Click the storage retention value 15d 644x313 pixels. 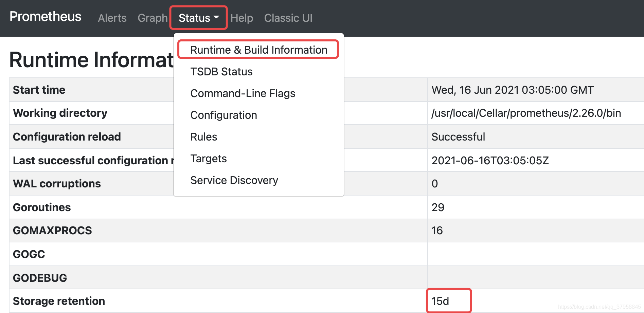click(440, 301)
